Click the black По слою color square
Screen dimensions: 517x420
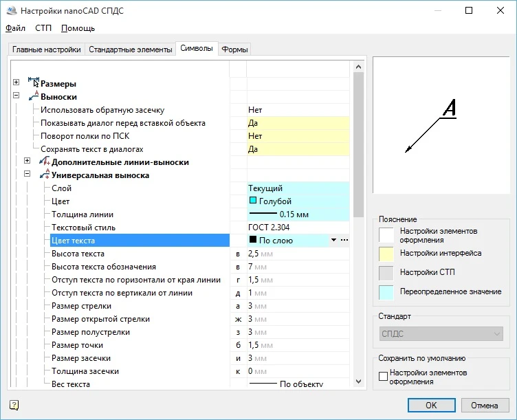[253, 241]
